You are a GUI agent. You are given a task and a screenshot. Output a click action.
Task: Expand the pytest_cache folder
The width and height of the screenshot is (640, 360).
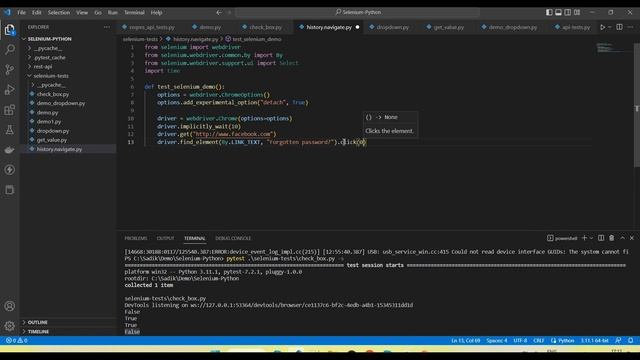pyautogui.click(x=50, y=58)
